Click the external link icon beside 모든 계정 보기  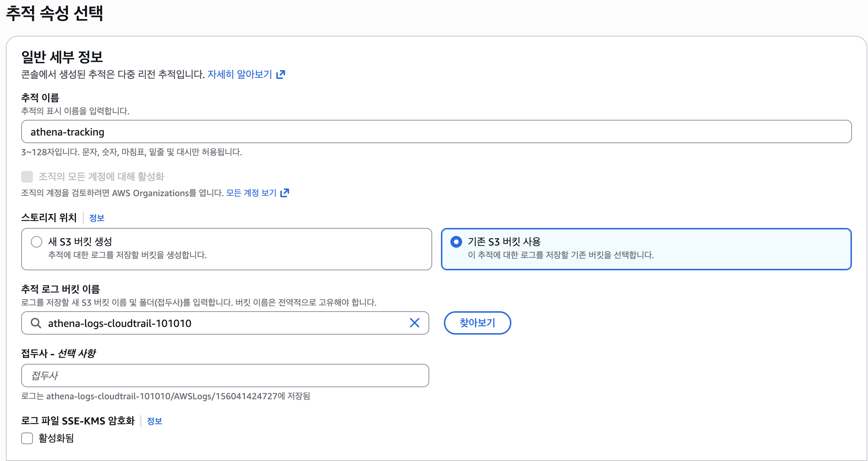[284, 193]
